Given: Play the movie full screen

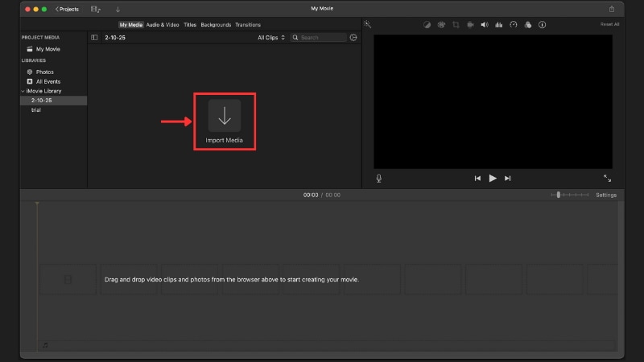Looking at the screenshot, I should [607, 178].
